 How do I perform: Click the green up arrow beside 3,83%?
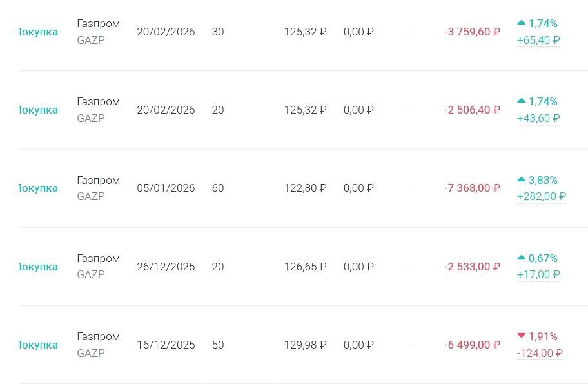pos(522,179)
